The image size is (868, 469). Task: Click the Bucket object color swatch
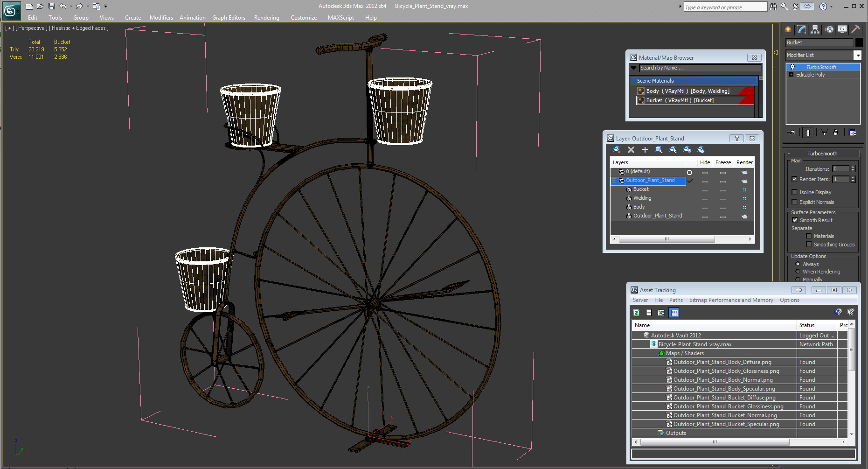(x=859, y=42)
